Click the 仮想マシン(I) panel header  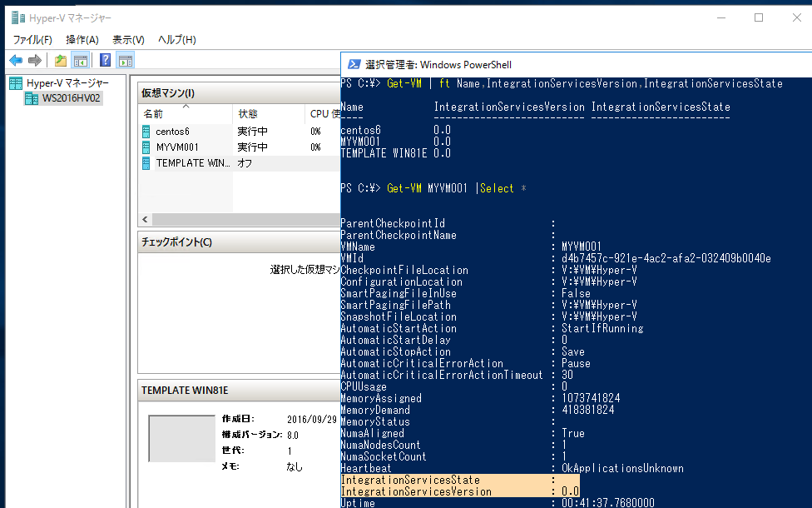240,93
